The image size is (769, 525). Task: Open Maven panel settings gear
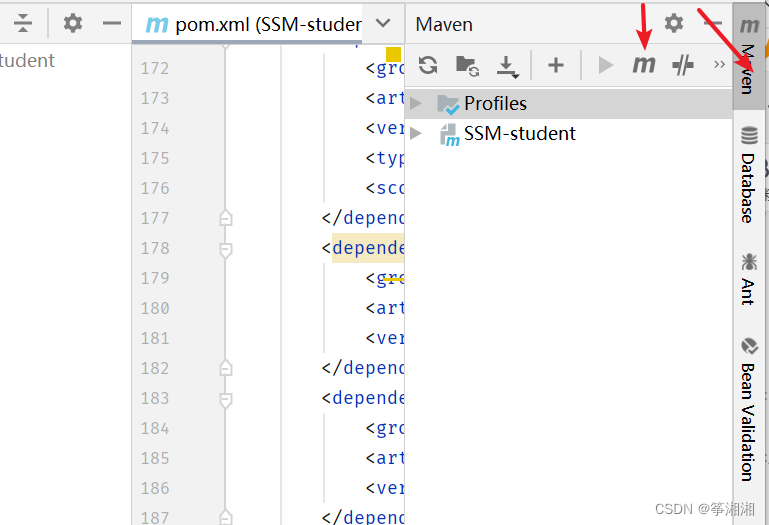[674, 23]
